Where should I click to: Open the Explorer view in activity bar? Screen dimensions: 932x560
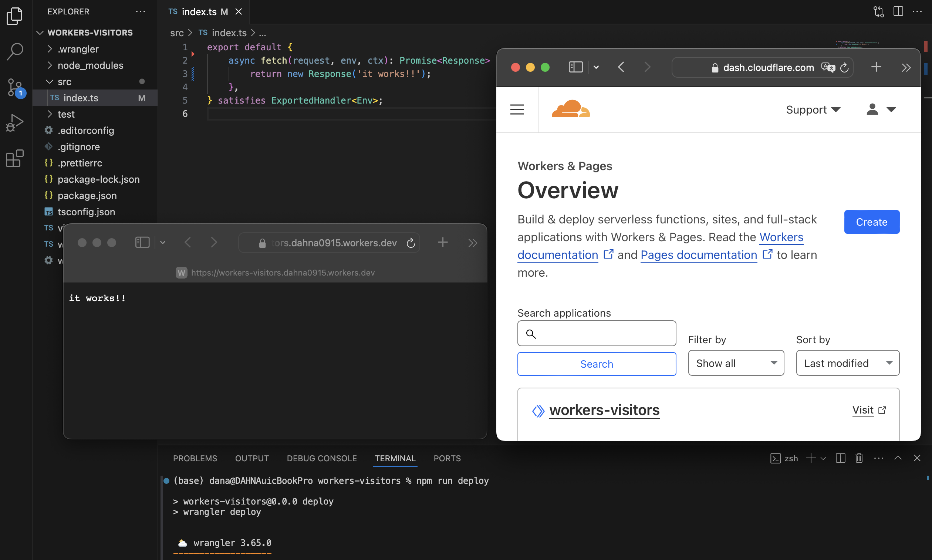click(x=15, y=16)
